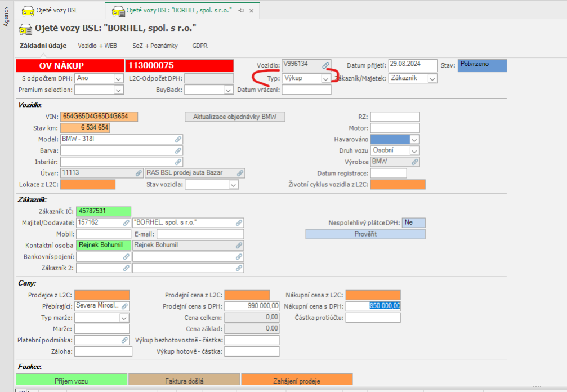Click link icon in Interiér field

point(178,162)
